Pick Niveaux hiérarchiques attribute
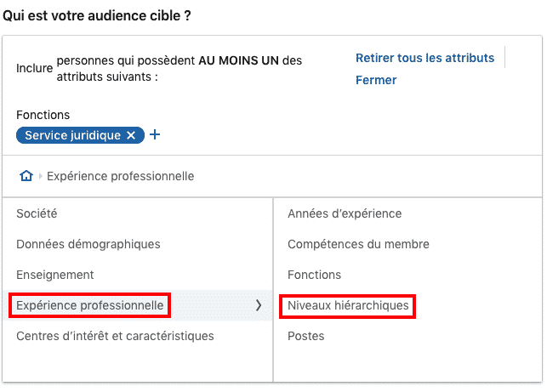 point(348,305)
